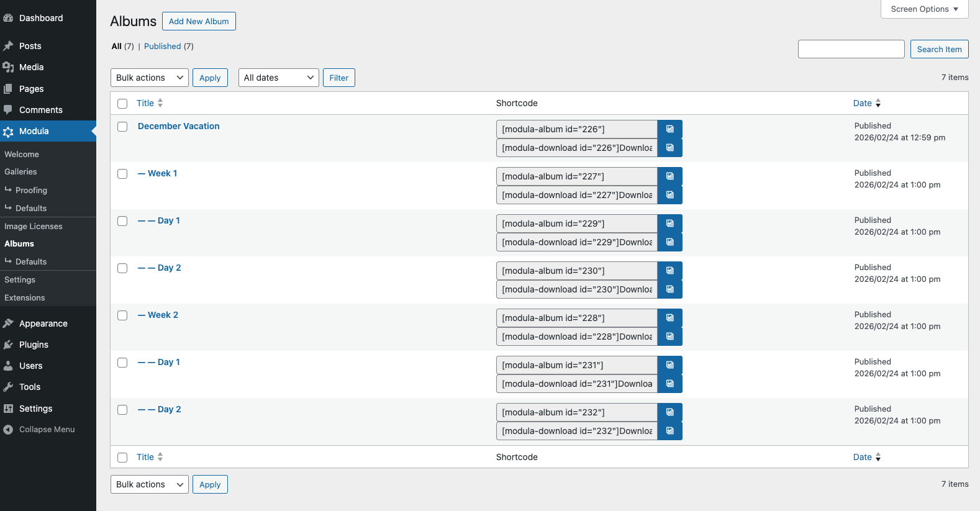Screen dimensions: 980x511
Task: Focus the album search input field
Action: pyautogui.click(x=851, y=49)
